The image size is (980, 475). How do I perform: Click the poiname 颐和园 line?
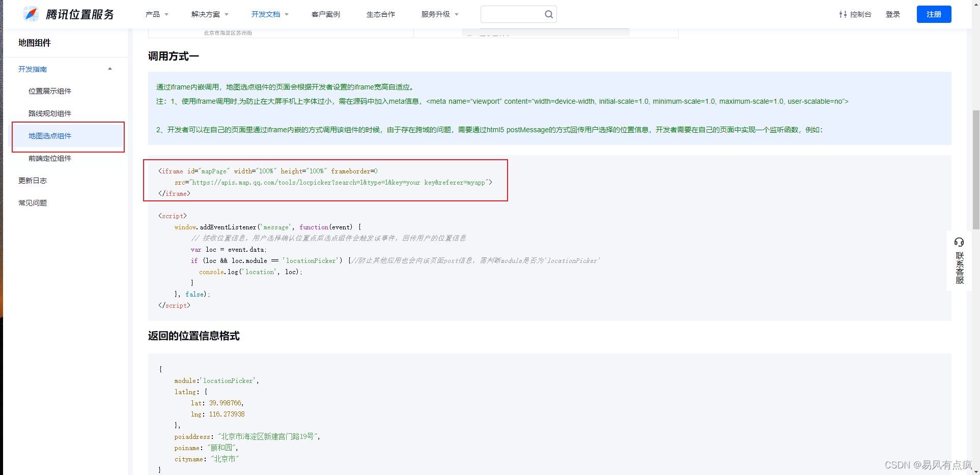[x=206, y=448]
